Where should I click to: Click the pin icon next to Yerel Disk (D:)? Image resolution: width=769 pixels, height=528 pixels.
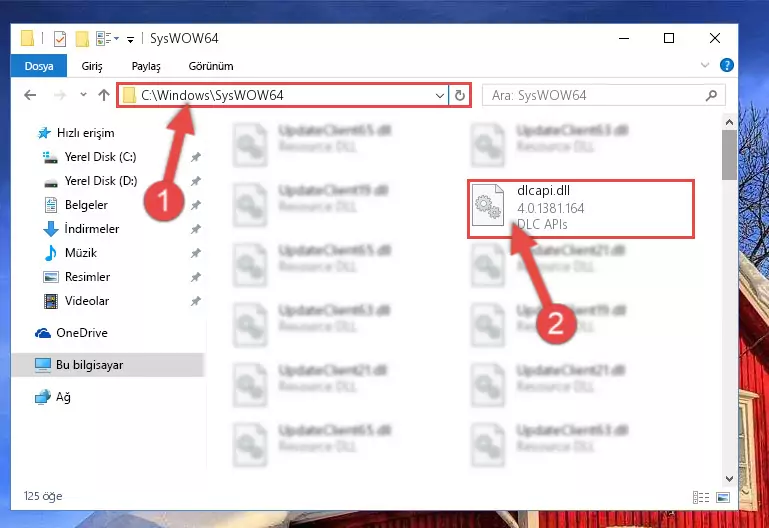(x=196, y=181)
